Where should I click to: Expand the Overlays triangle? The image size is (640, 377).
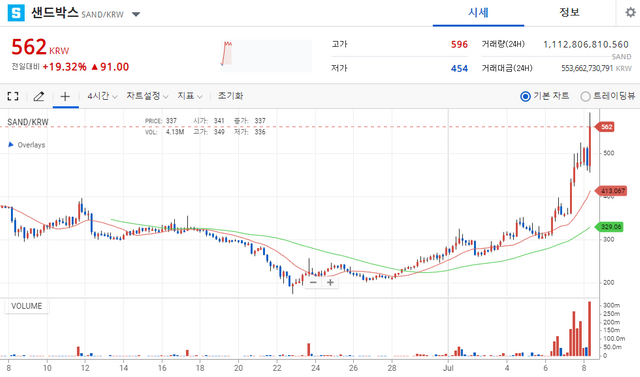[x=11, y=144]
